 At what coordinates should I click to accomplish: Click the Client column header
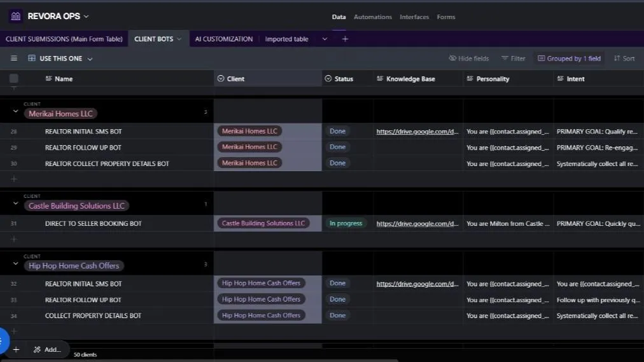click(x=235, y=79)
